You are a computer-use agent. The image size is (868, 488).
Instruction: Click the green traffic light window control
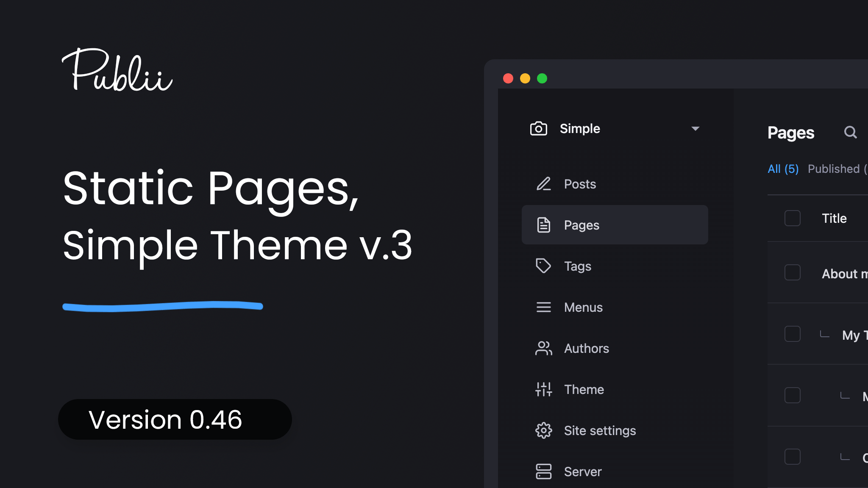click(x=542, y=78)
